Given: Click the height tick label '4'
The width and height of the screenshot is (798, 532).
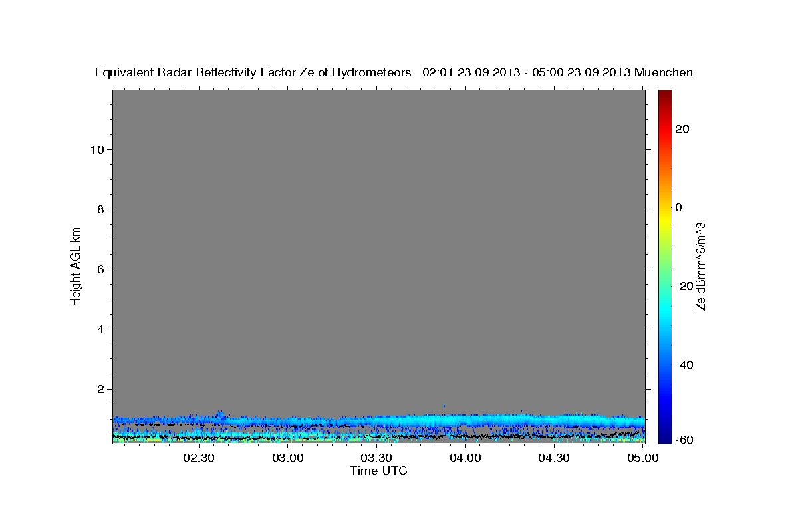Looking at the screenshot, I should [x=99, y=329].
